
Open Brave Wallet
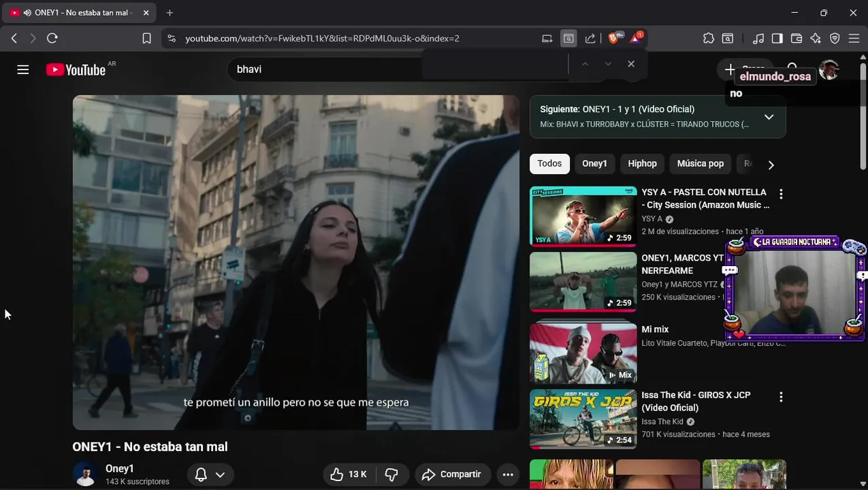point(796,39)
